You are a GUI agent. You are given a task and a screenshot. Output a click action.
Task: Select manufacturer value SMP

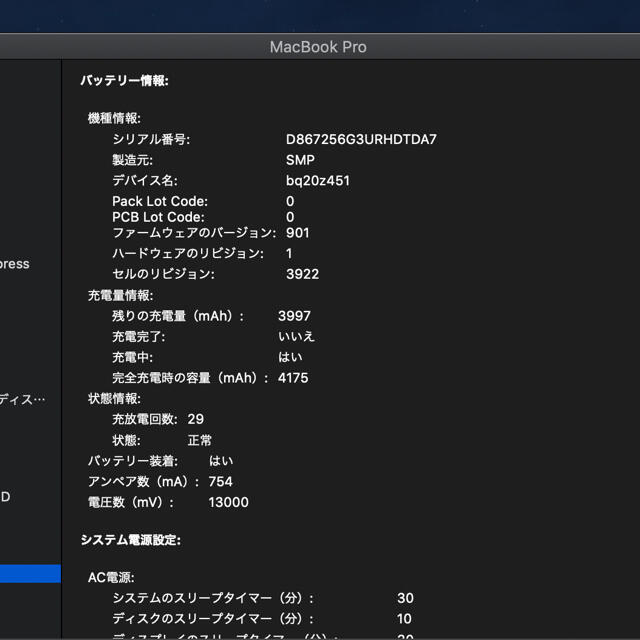point(300,160)
